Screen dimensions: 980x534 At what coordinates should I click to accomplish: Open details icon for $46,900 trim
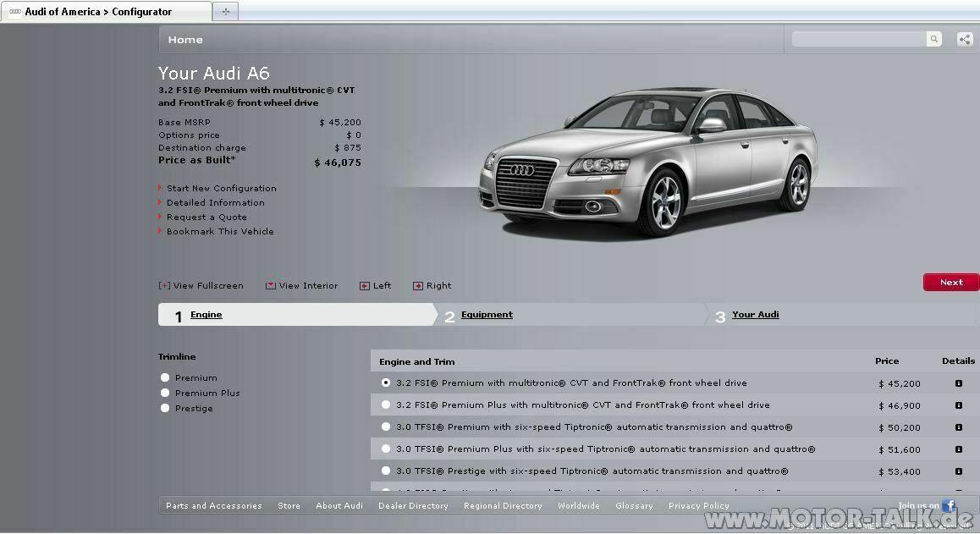(958, 405)
